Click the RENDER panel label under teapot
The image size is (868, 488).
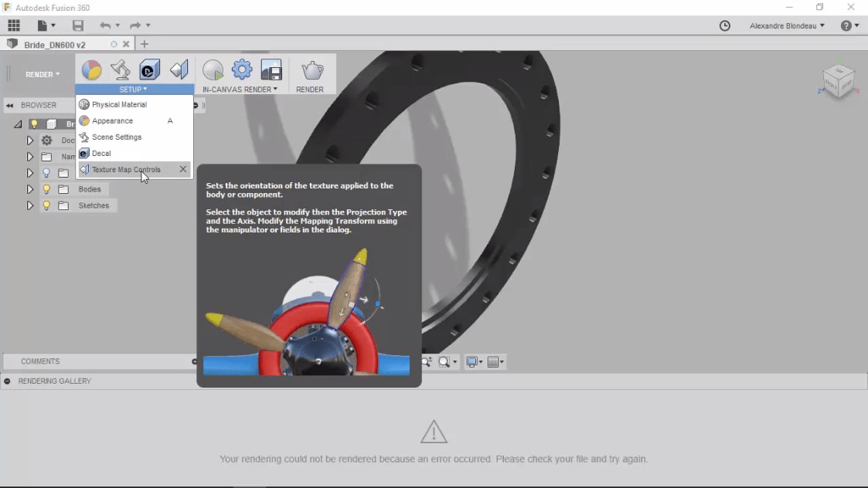click(x=310, y=89)
